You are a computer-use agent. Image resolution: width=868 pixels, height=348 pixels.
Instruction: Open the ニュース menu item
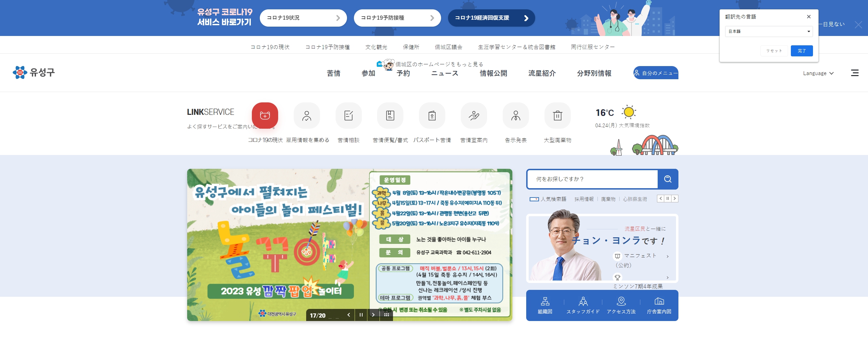point(445,73)
